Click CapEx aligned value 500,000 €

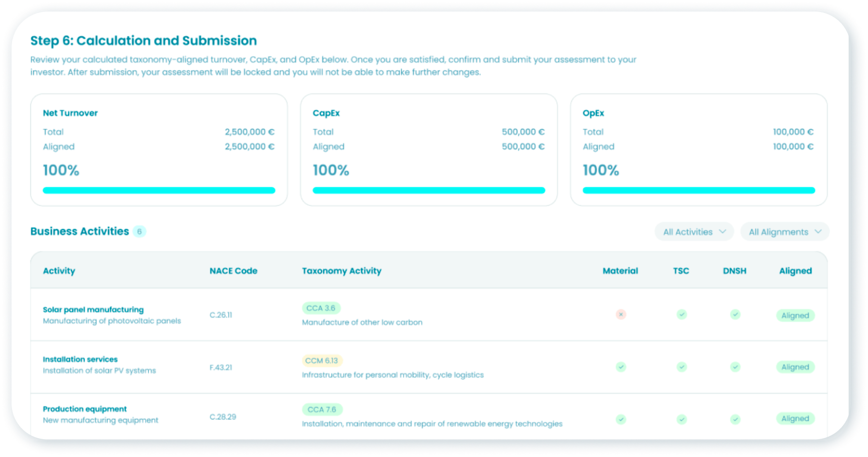[x=523, y=147]
